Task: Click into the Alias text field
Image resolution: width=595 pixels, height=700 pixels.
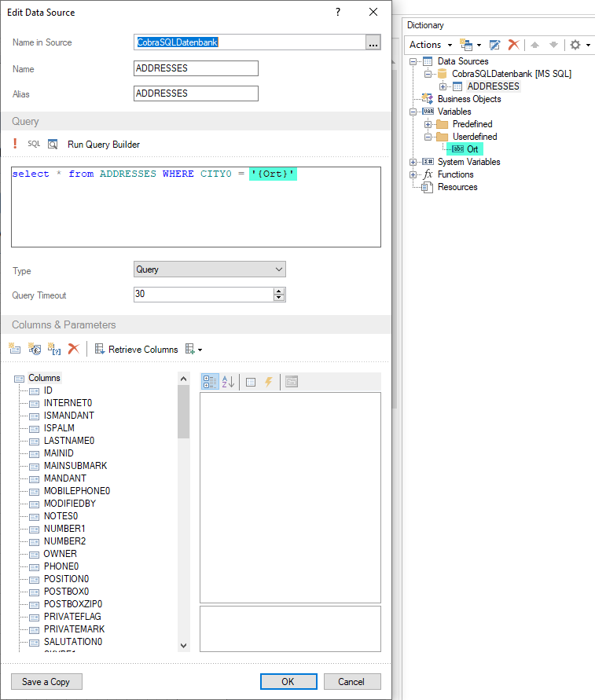Action: (x=196, y=93)
